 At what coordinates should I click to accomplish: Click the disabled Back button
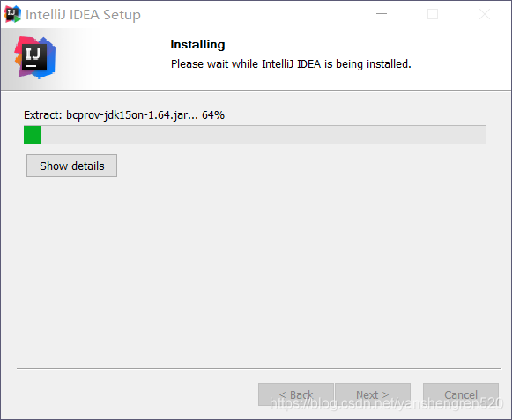click(x=296, y=394)
